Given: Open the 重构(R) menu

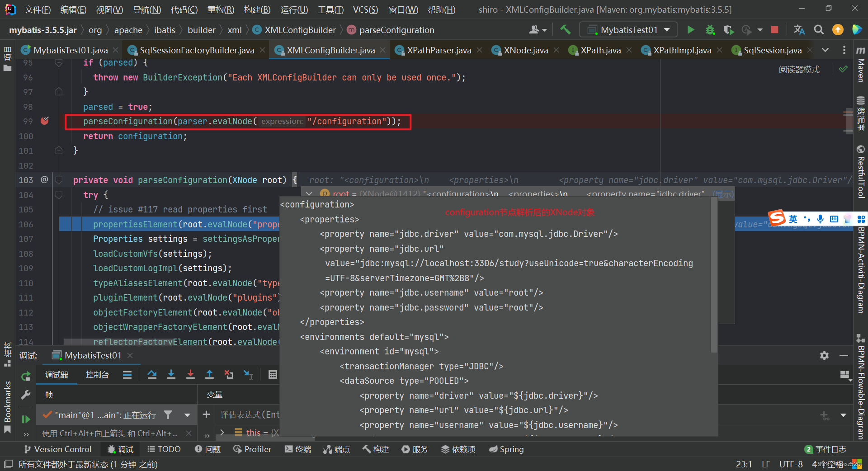Looking at the screenshot, I should [x=221, y=9].
